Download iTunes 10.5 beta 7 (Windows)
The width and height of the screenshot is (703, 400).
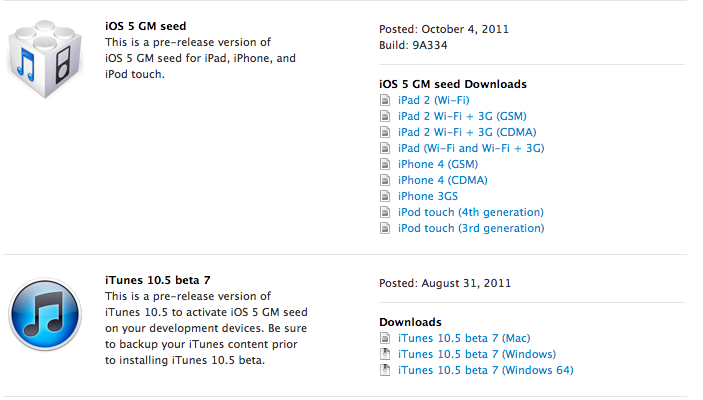point(477,354)
